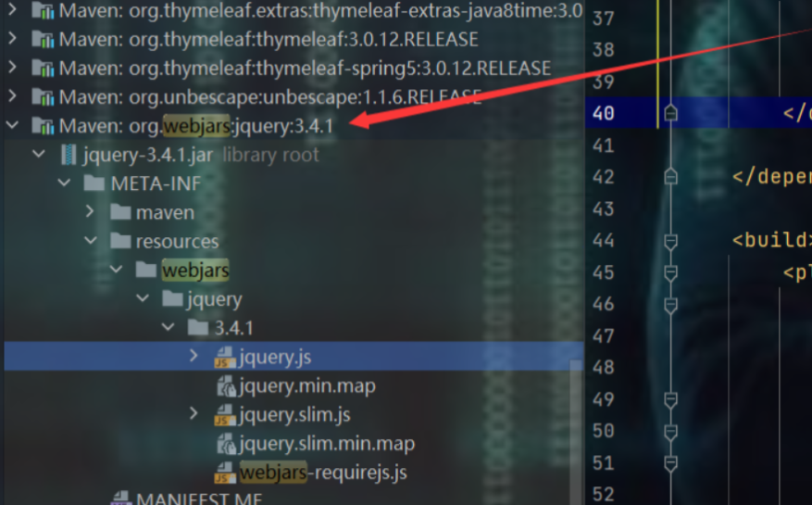Select the jquery.slim.js file name
The height and width of the screenshot is (505, 812).
[294, 415]
